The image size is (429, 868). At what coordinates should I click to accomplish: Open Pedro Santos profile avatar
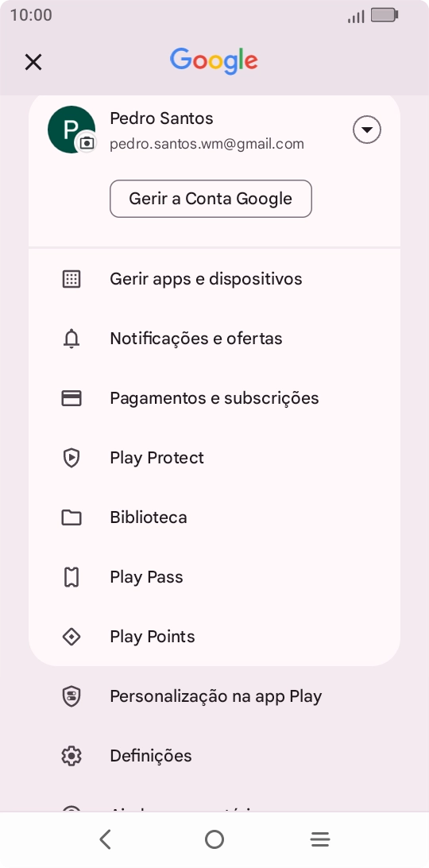71,130
